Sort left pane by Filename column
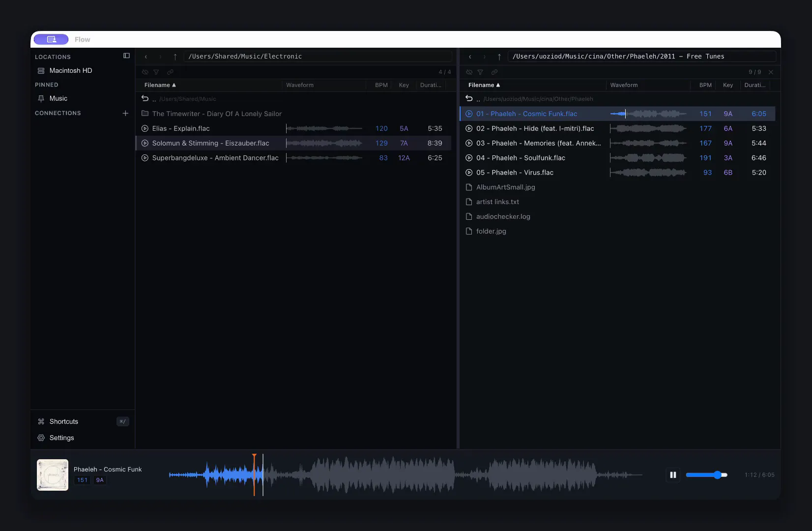The height and width of the screenshot is (531, 812). pos(160,85)
